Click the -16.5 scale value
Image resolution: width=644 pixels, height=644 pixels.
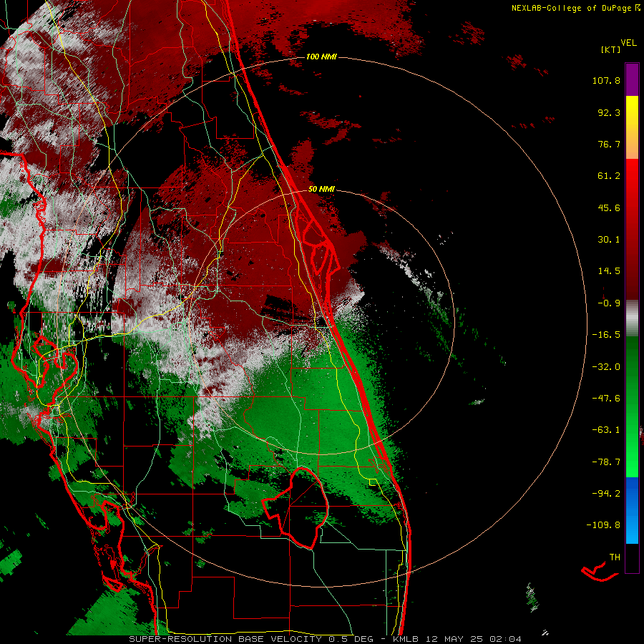[x=606, y=335]
